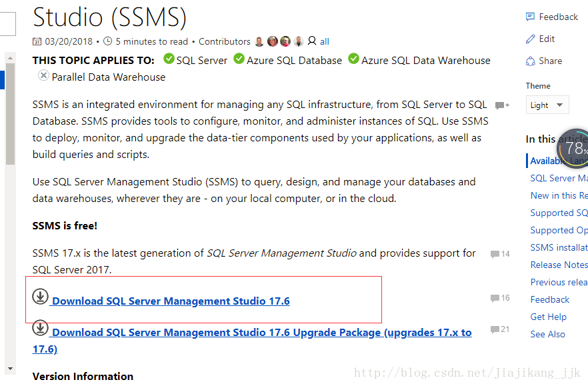Click the left scrollbar up arrow
The width and height of the screenshot is (588, 386).
[x=10, y=58]
